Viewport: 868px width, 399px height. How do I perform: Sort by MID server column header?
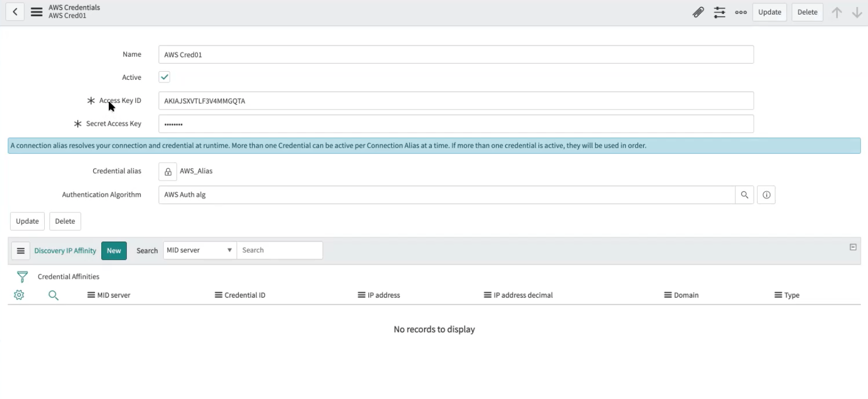(x=114, y=295)
